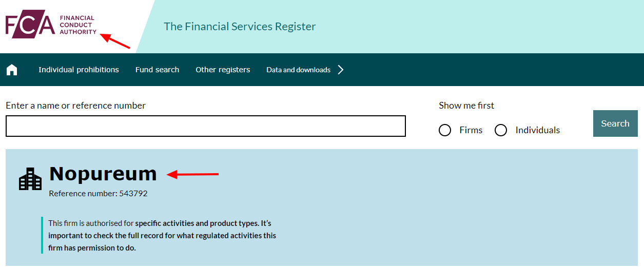Click the Financial Conduct Authority text
This screenshot has height=270, width=644.
pos(78,25)
